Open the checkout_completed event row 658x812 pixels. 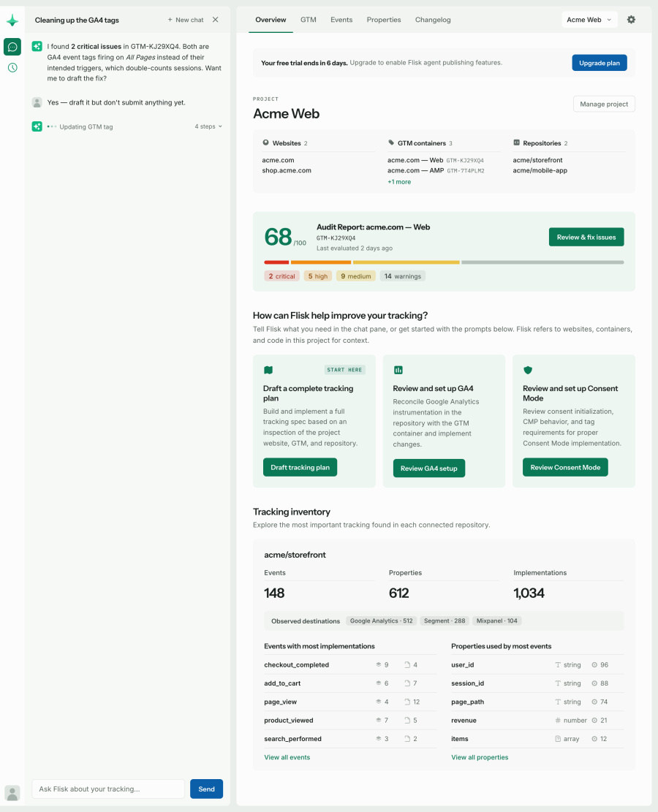pos(350,665)
